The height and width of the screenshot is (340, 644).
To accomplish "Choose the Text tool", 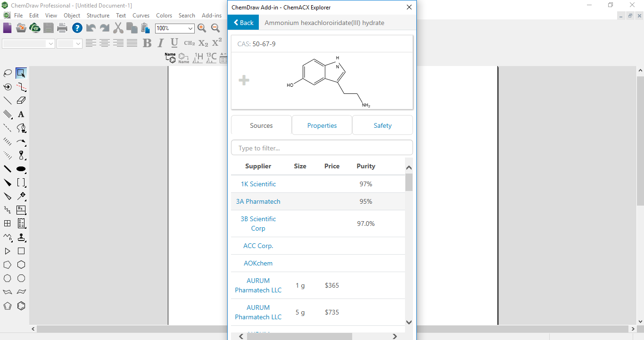I will tap(21, 114).
